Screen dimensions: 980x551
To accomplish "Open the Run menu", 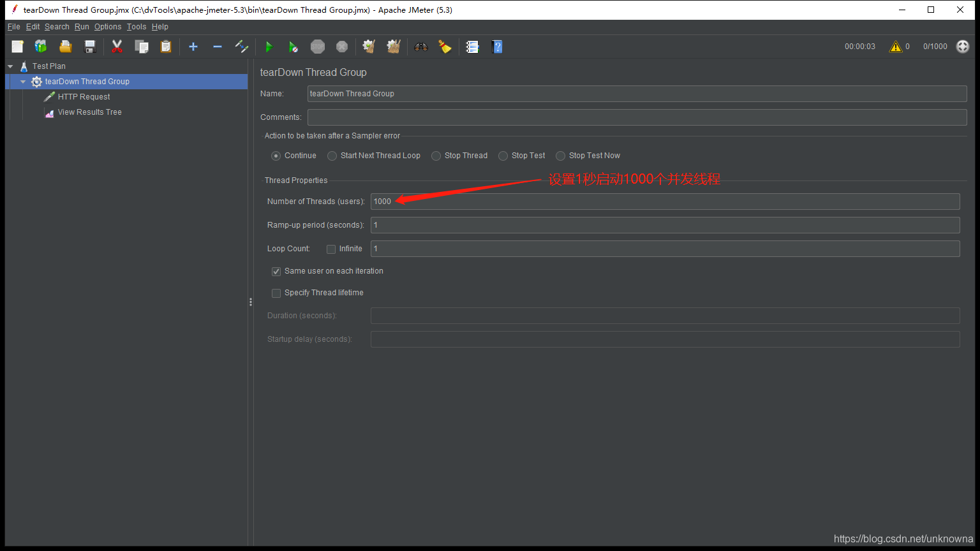I will click(82, 27).
